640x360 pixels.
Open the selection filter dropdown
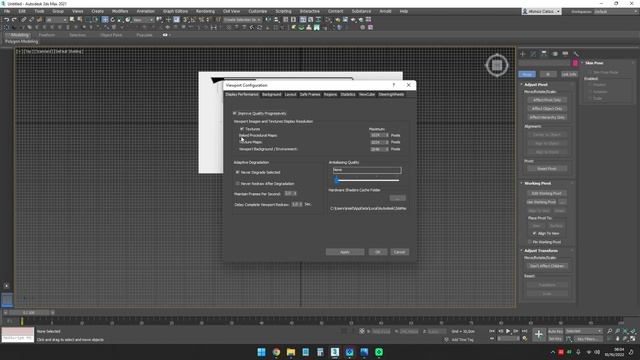point(56,20)
